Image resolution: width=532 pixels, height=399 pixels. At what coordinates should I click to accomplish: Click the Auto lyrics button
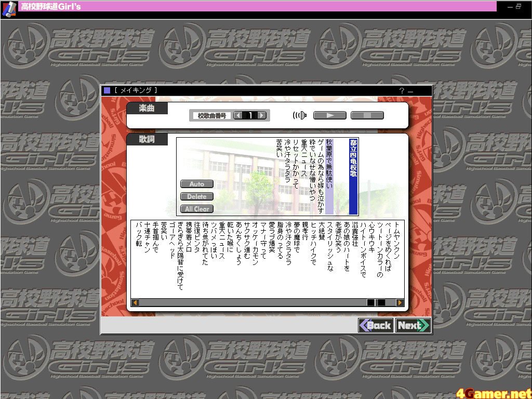coord(197,184)
